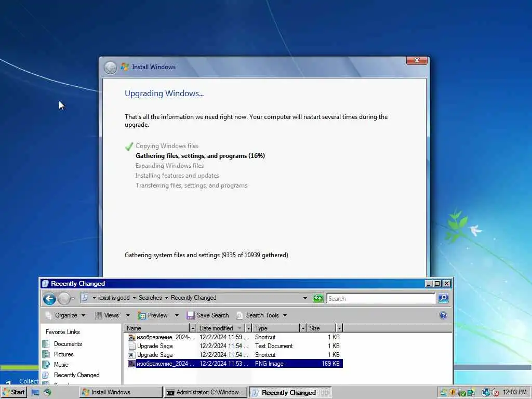
Task: Minimize the Recently Changed window
Action: 429,284
